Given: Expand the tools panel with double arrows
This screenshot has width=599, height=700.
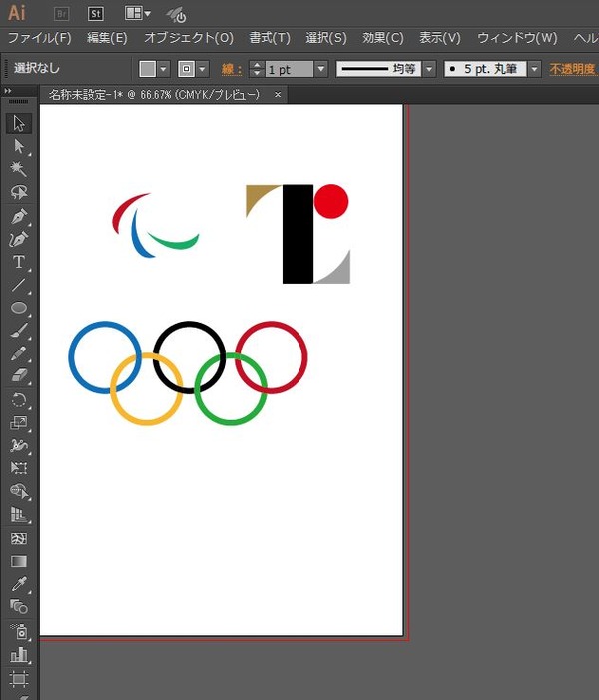Looking at the screenshot, I should [x=8, y=91].
